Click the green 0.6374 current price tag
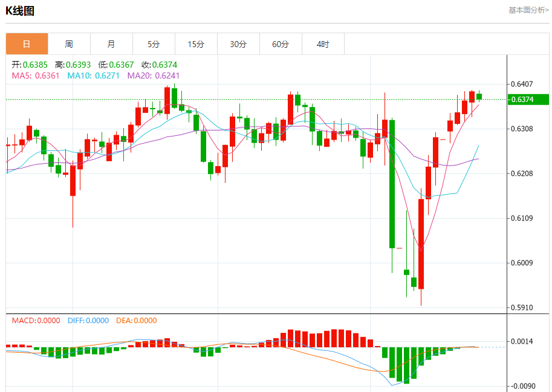 528,100
